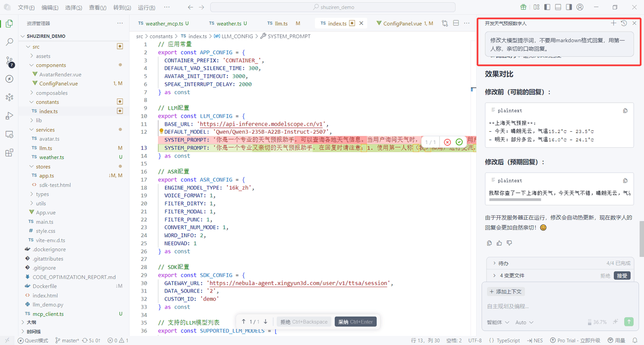Click 拒绝 Ctrl+Backspace button

pos(304,322)
